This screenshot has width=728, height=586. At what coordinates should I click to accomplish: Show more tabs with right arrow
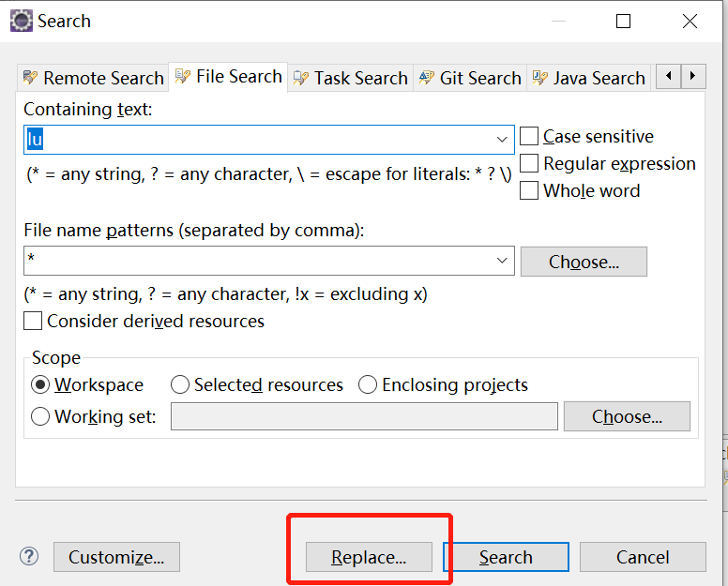point(693,76)
